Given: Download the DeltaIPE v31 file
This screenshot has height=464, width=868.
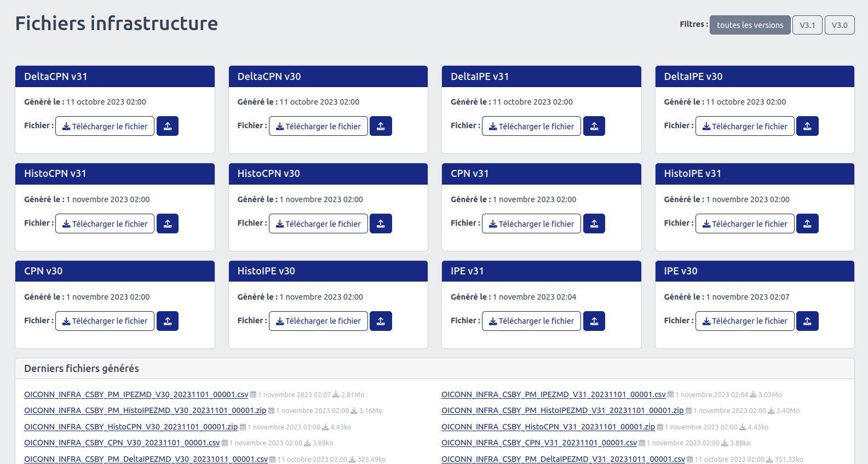Looking at the screenshot, I should (x=531, y=126).
